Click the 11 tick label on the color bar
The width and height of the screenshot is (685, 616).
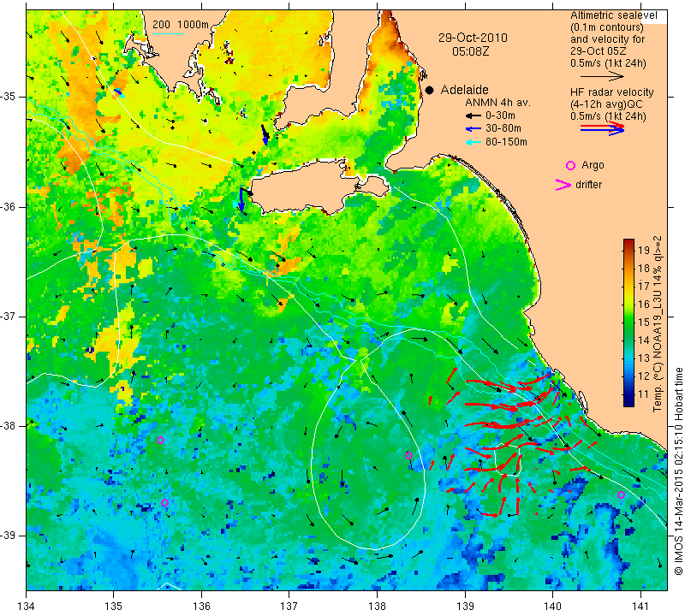(644, 394)
